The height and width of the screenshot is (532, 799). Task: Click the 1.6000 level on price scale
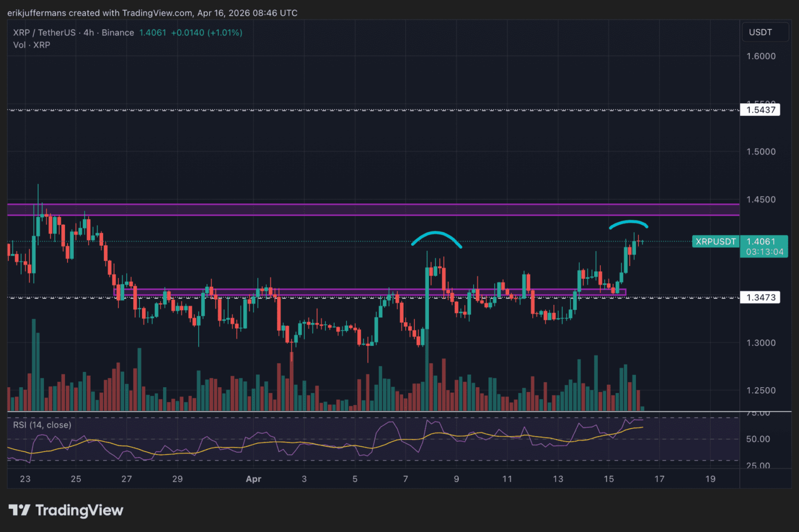(761, 56)
